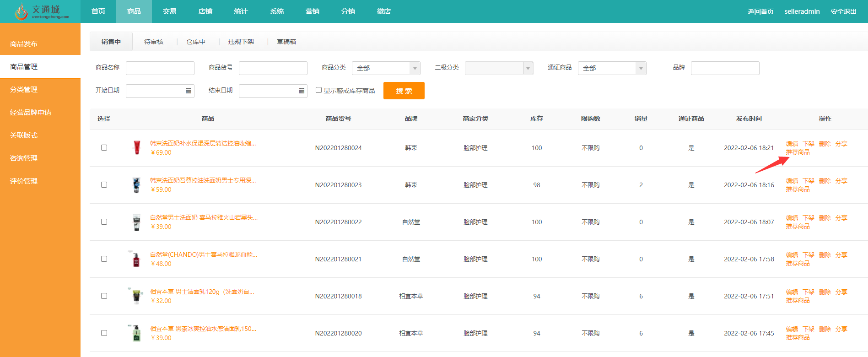Open the end date calendar picker icon
Screen dimensions: 868x357
pos(302,91)
